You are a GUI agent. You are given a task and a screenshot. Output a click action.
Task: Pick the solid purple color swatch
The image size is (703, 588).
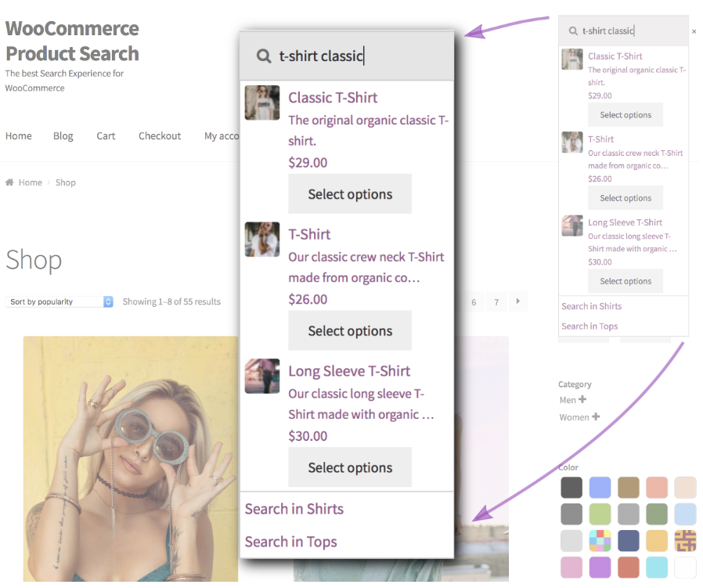tap(600, 568)
